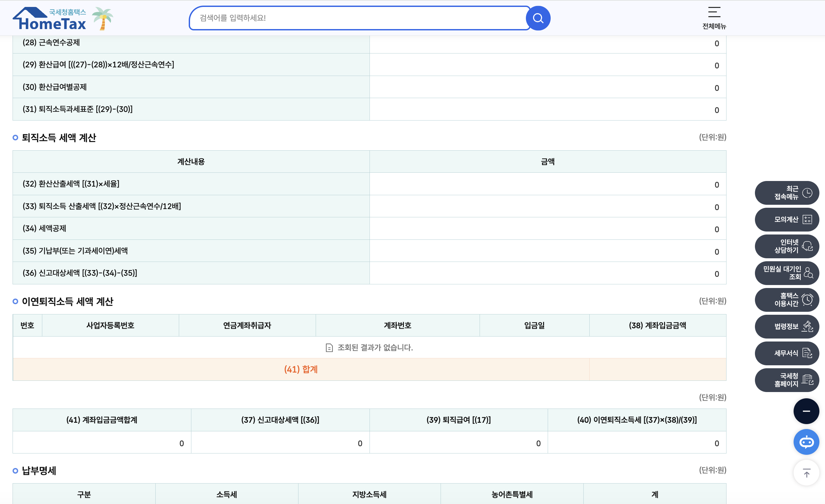
Task: Click the (40) 이연퇴직소득세 header
Action: (637, 420)
